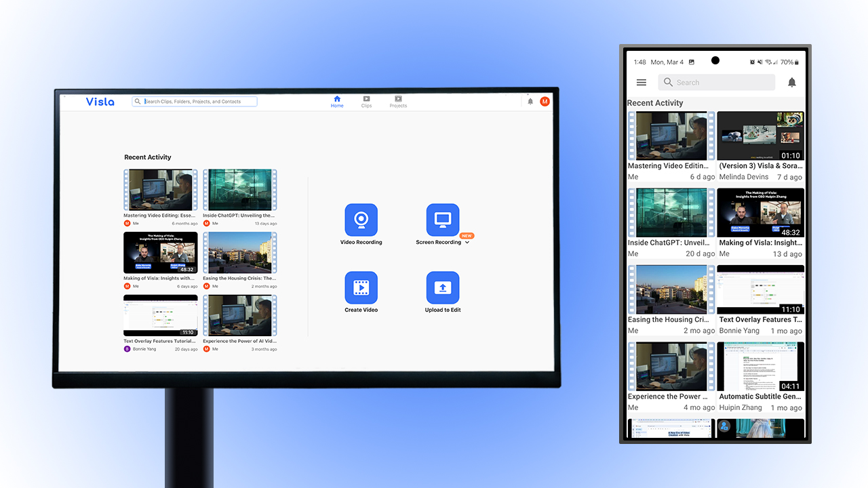Click the M avatar under desktop Mastering Video Editing

(x=127, y=223)
